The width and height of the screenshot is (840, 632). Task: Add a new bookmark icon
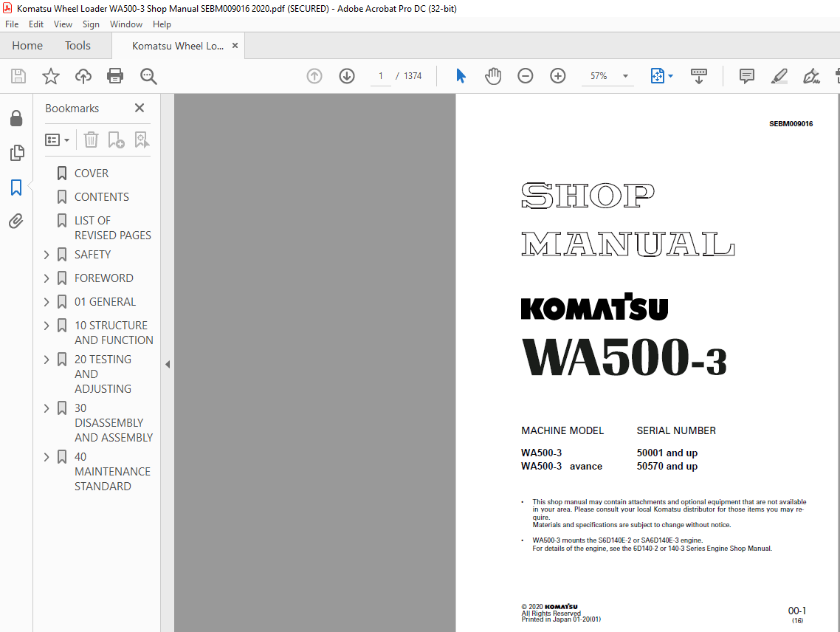[x=116, y=140]
